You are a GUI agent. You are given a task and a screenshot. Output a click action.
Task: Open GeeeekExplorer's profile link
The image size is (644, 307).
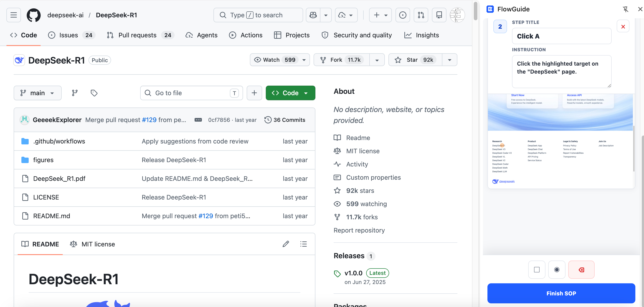[57, 120]
